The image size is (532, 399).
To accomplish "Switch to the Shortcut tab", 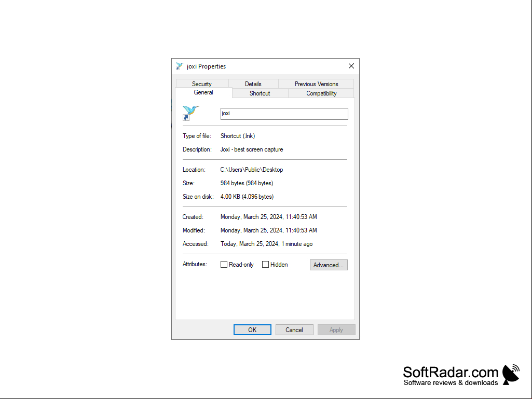I will tap(260, 93).
